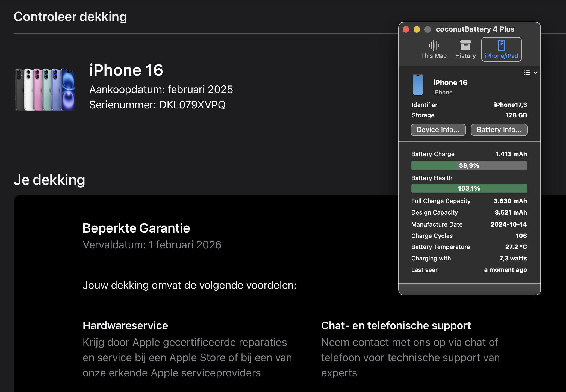Viewport: 566px width, 392px height.
Task: Switch to the This Mac tab
Action: coord(434,50)
